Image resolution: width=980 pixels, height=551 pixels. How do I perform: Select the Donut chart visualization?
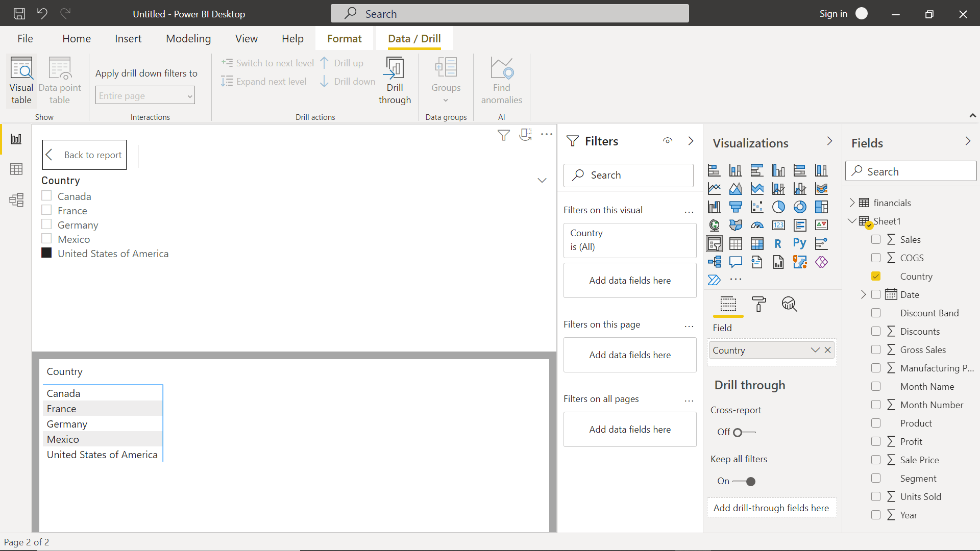tap(800, 207)
